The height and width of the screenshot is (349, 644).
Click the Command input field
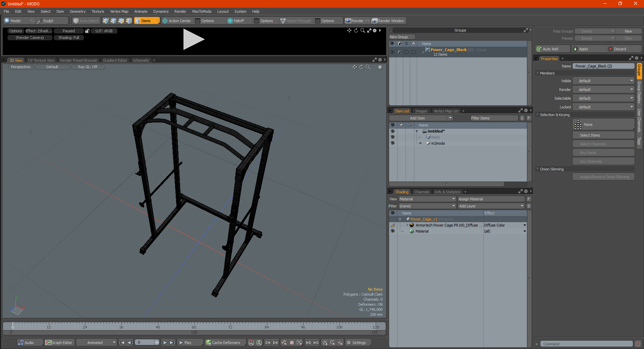(x=586, y=344)
